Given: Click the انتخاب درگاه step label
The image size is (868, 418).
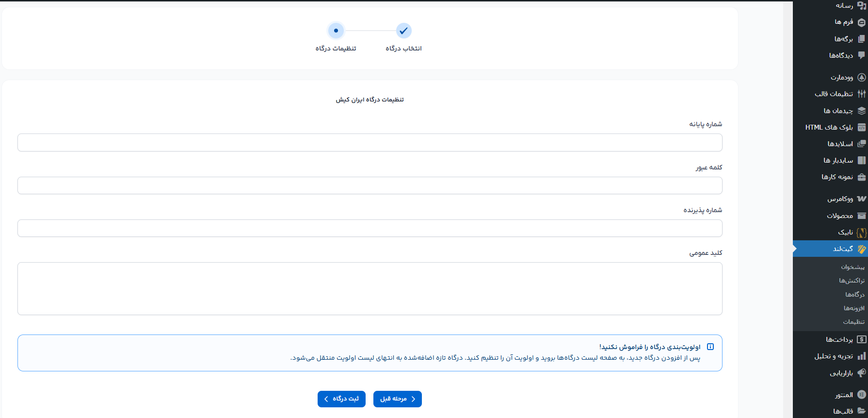Looking at the screenshot, I should point(403,49).
